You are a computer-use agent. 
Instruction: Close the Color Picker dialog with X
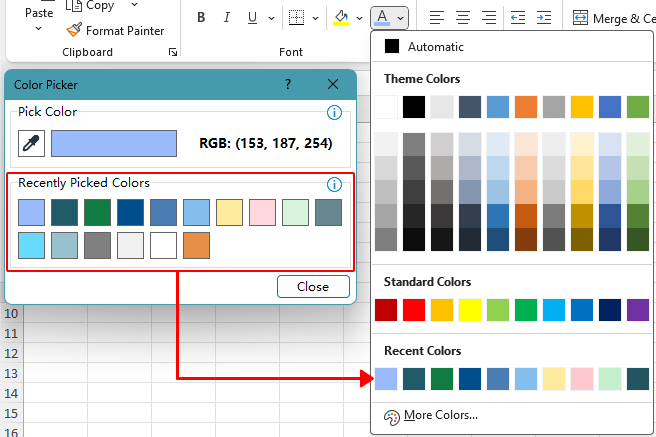[333, 84]
